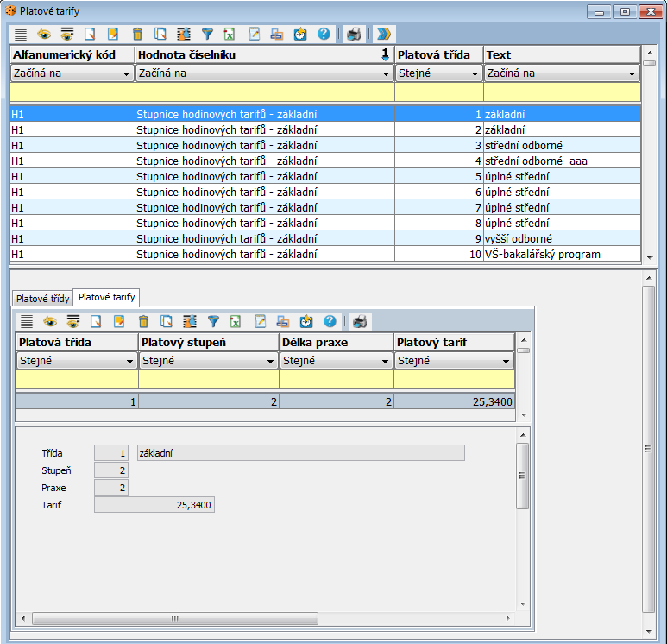The height and width of the screenshot is (644, 667).
Task: Click the printer icon in lower toolbar
Action: (x=359, y=321)
